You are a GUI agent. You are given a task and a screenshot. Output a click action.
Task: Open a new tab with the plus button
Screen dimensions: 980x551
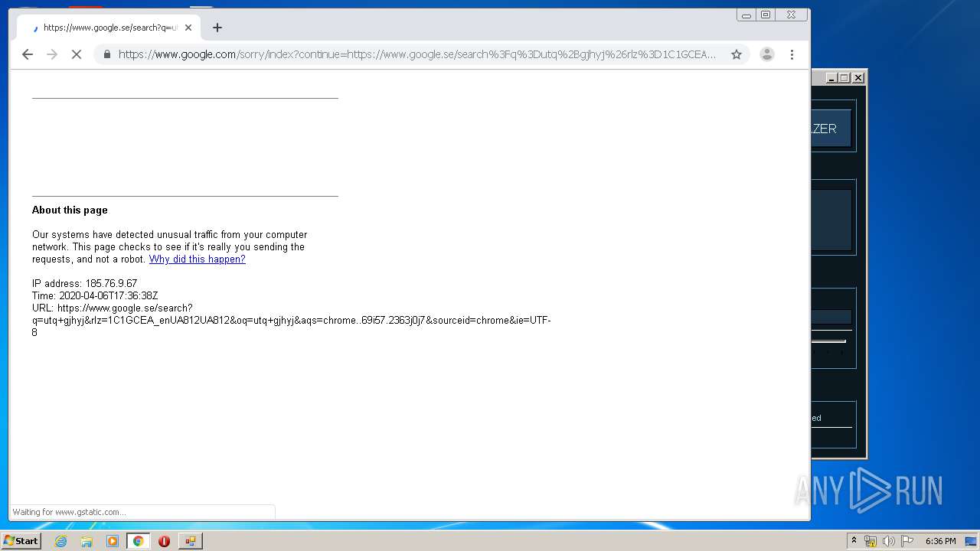(217, 28)
